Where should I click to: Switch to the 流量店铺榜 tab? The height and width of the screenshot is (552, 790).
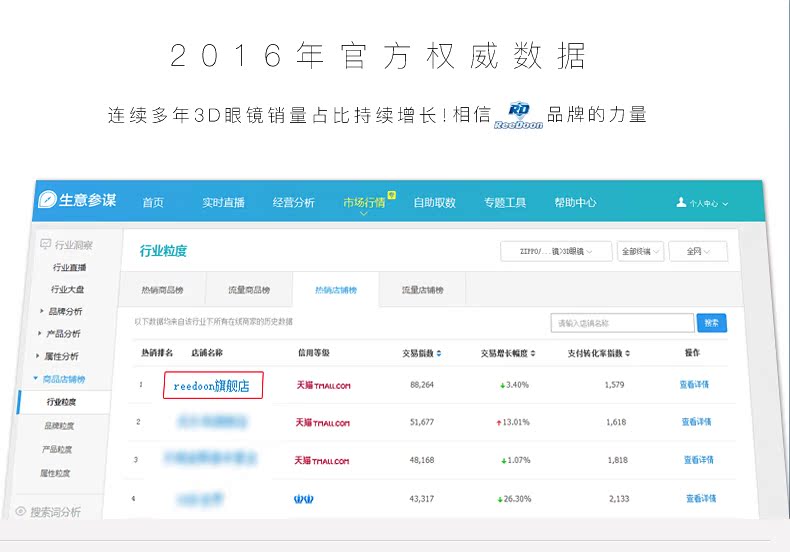pos(422,290)
